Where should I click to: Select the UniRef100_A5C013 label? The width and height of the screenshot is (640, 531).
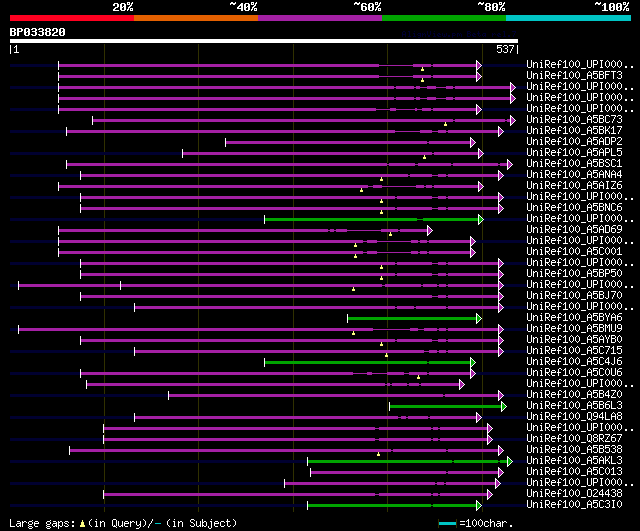[574, 472]
